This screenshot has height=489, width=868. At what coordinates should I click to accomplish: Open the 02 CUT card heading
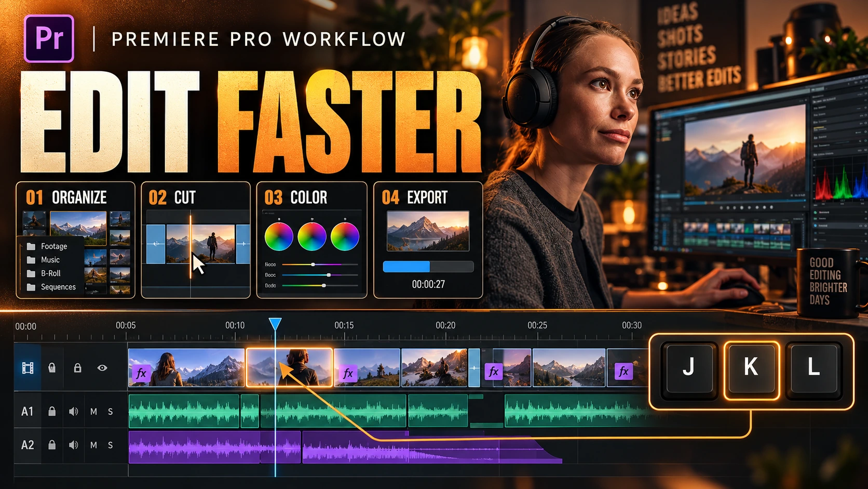point(172,197)
